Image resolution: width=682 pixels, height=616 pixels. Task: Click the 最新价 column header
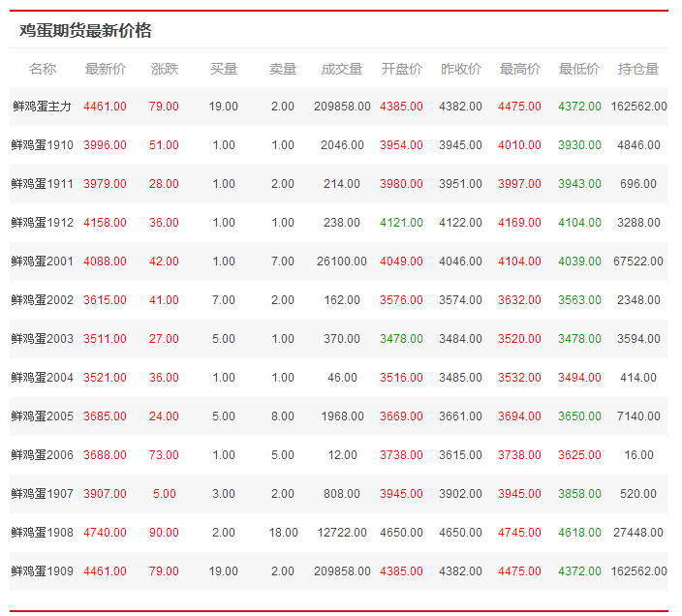click(105, 69)
